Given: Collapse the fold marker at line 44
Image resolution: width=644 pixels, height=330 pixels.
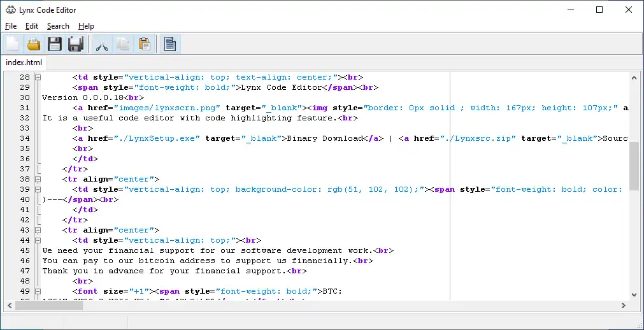Looking at the screenshot, I should [x=38, y=240].
